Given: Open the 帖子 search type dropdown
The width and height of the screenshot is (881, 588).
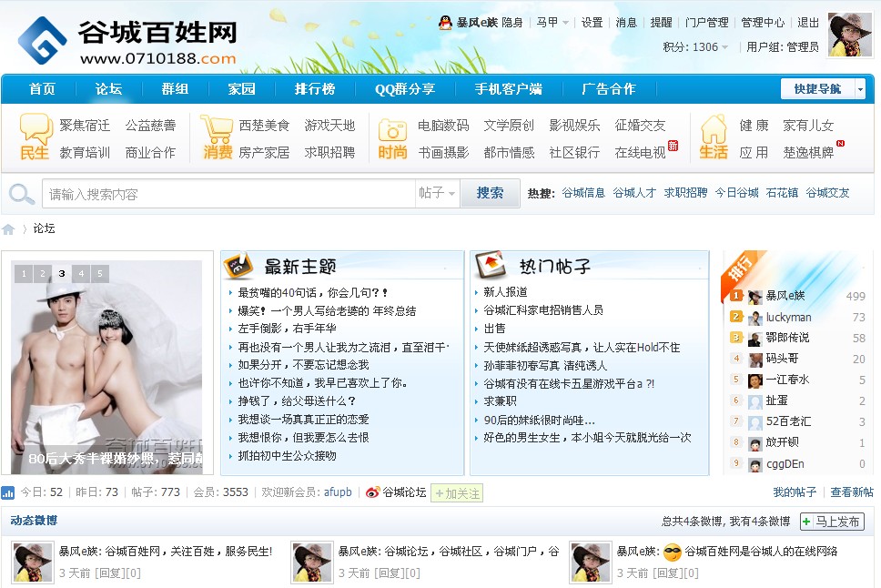Looking at the screenshot, I should tap(437, 193).
